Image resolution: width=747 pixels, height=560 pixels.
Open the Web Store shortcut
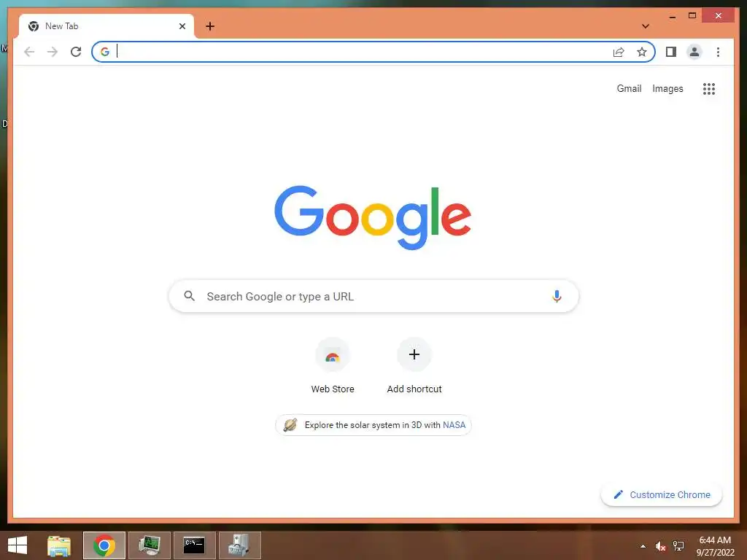tap(333, 367)
